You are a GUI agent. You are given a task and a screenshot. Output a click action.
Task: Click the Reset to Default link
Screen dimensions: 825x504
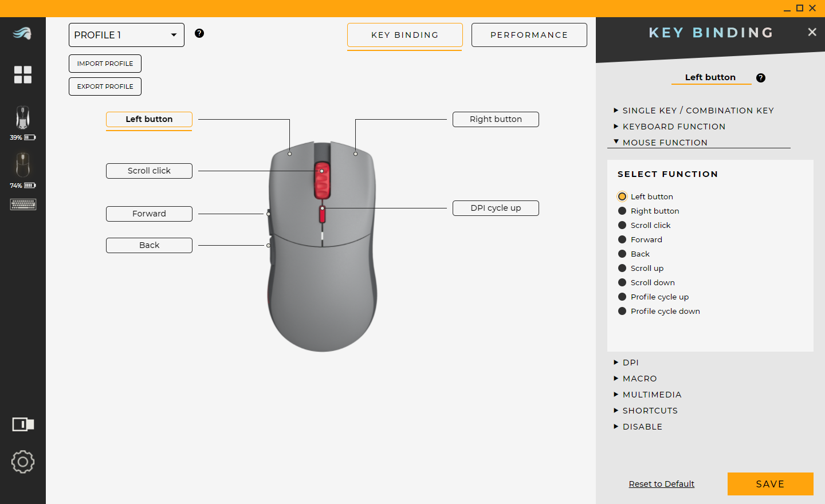pos(662,484)
